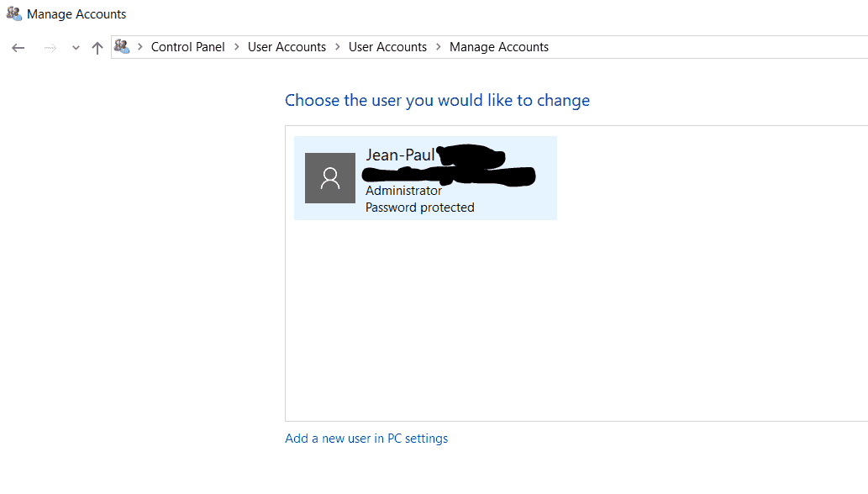Click the two-people icon left of breadcrumbs

pyautogui.click(x=122, y=46)
